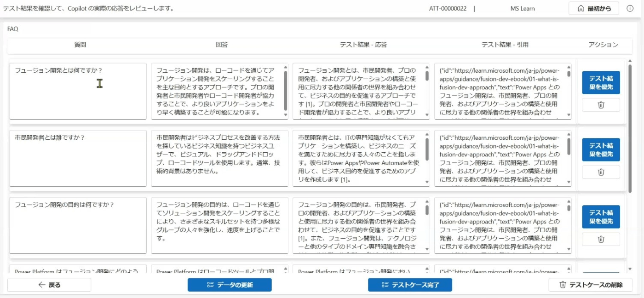Viewport: 644px width, 298px height.
Task: Click the テスト結果 - 応答 column header
Action: click(x=363, y=45)
